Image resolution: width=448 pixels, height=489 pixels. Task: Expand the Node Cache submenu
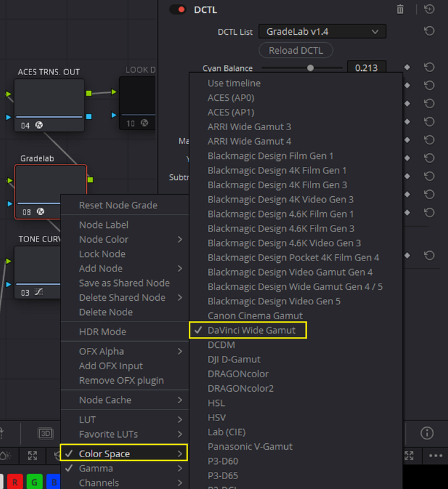(x=125, y=400)
